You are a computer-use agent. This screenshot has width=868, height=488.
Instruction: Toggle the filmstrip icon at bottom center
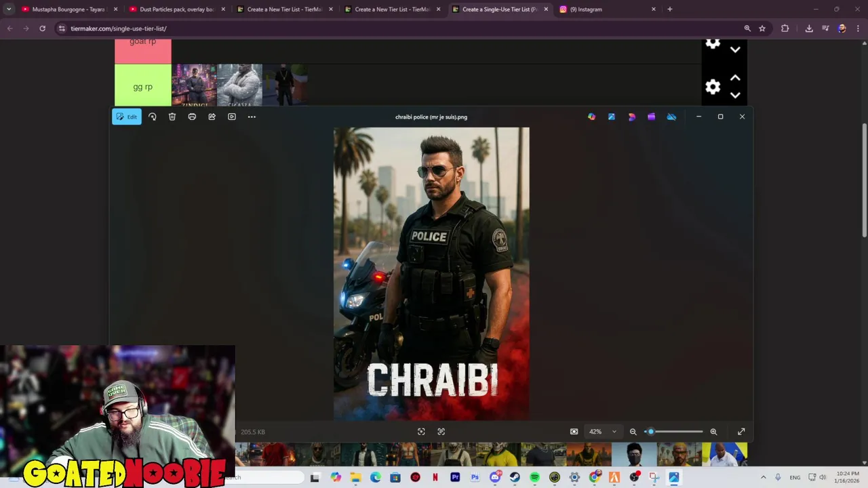[421, 432]
